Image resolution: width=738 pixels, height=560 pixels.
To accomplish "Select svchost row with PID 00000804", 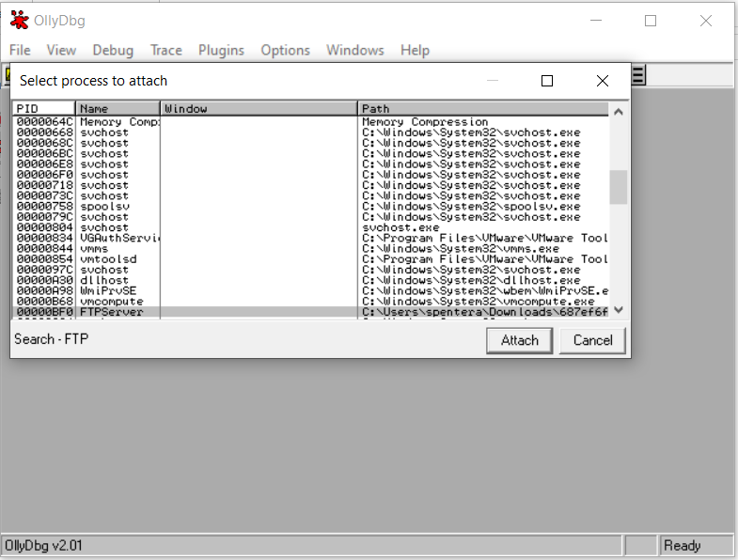I will pos(310,227).
